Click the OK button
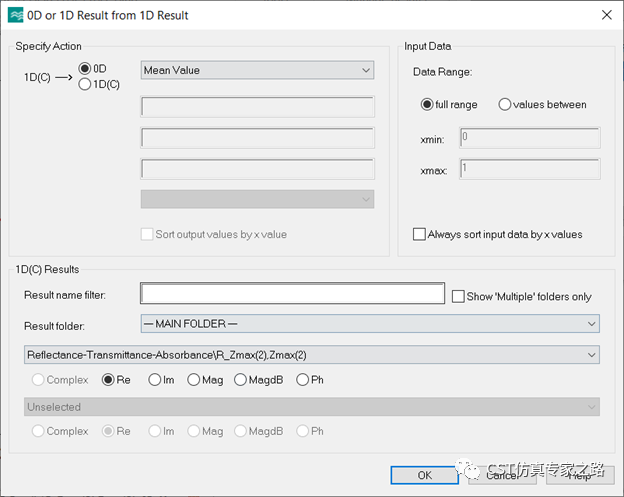624x497 pixels. click(x=425, y=475)
